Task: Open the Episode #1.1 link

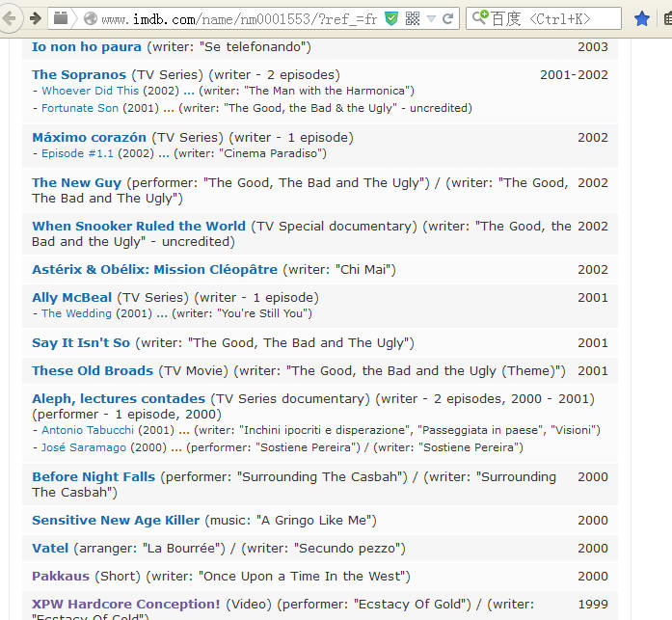Action: point(77,153)
